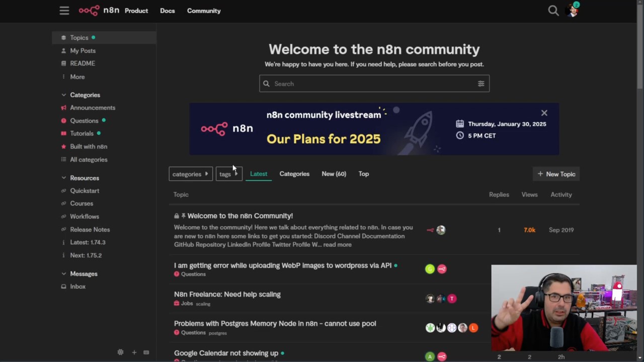Open the Docs header link
The image size is (644, 362).
pyautogui.click(x=168, y=11)
